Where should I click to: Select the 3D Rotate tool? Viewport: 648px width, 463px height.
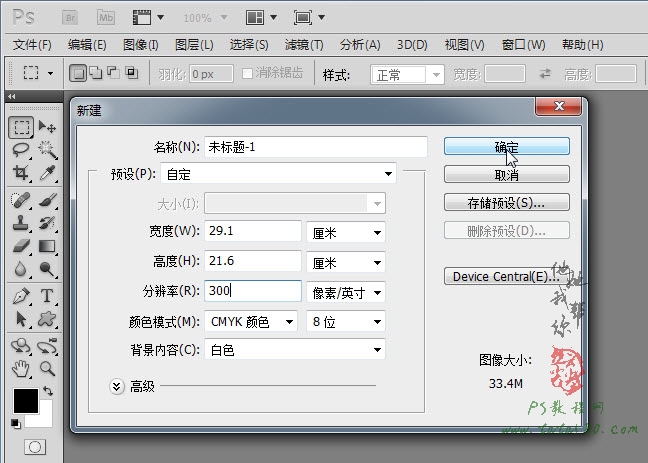(x=21, y=346)
